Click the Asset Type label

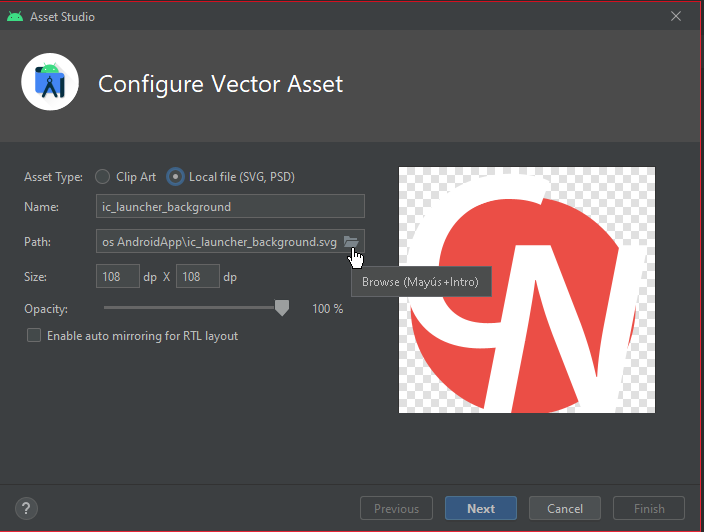point(53,177)
